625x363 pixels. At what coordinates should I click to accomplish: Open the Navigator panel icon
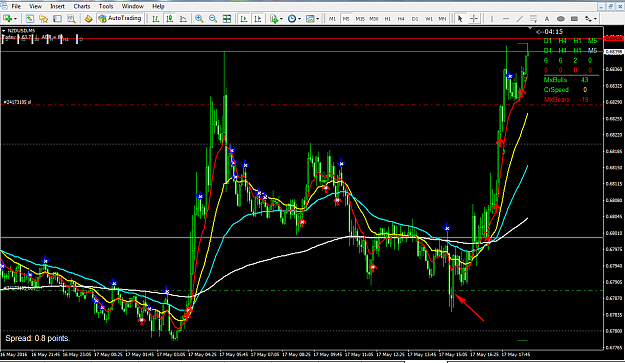coord(43,19)
